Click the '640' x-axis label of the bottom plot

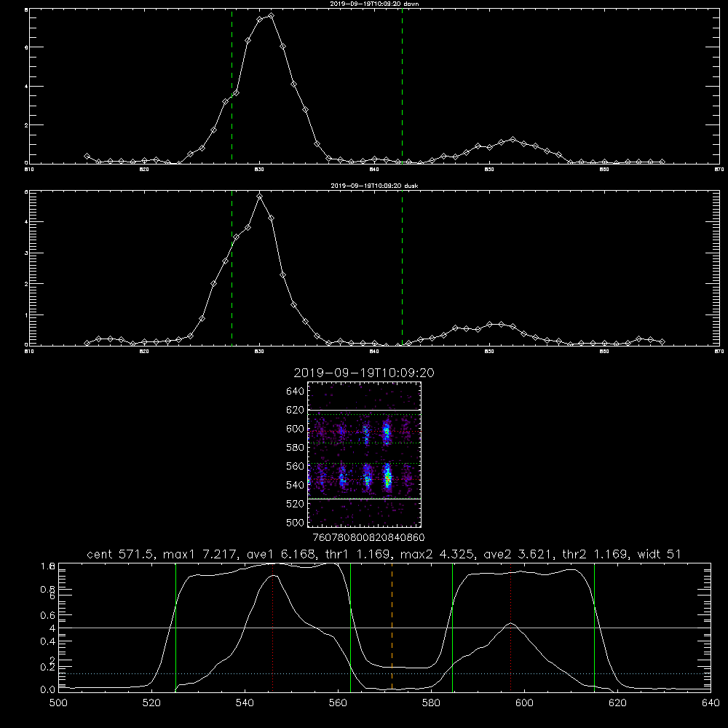tap(711, 703)
